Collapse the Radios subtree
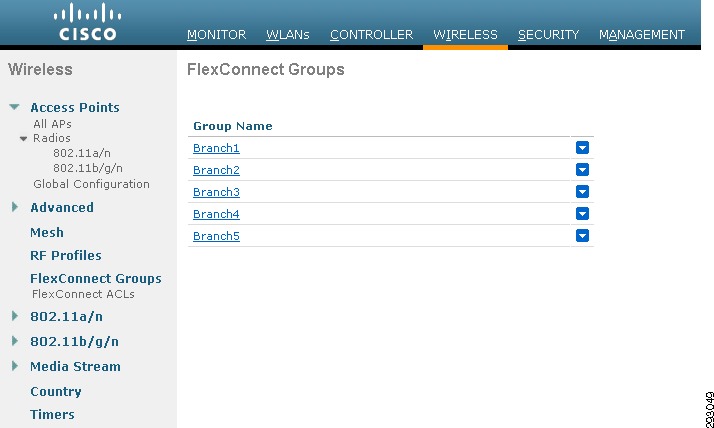The width and height of the screenshot is (714, 428). click(24, 138)
